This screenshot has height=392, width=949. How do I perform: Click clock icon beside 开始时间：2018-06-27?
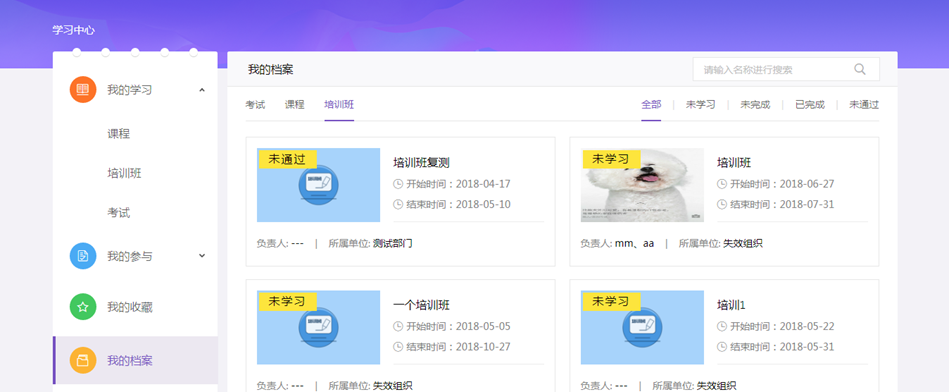722,184
